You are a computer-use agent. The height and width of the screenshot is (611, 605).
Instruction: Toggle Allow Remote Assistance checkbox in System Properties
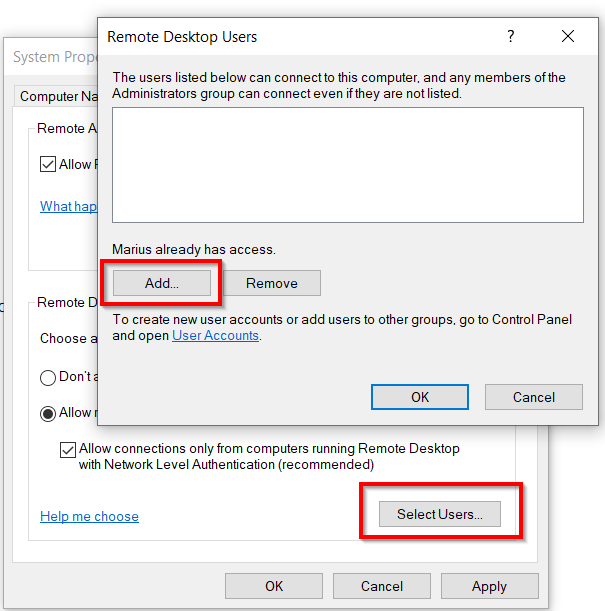(48, 164)
